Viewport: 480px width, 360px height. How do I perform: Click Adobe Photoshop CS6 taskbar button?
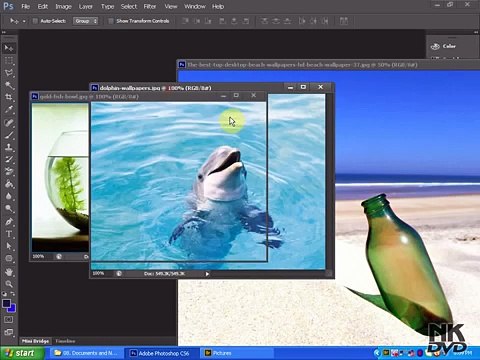click(x=161, y=353)
